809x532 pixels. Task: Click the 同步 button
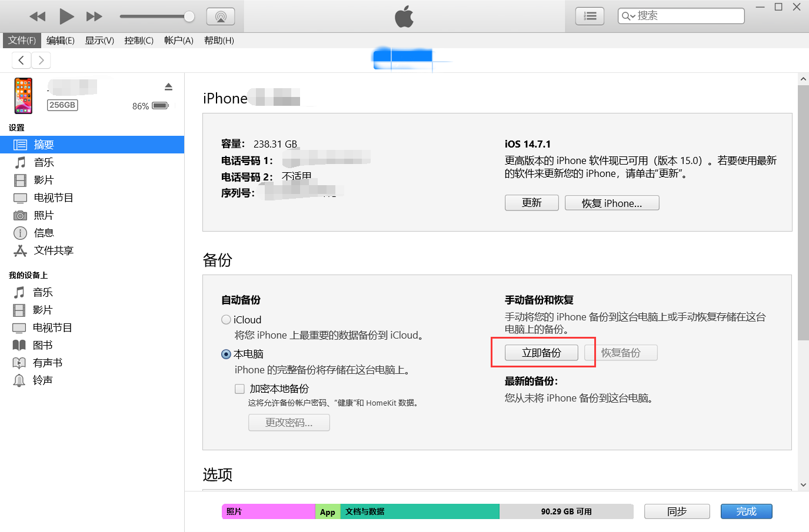(677, 511)
